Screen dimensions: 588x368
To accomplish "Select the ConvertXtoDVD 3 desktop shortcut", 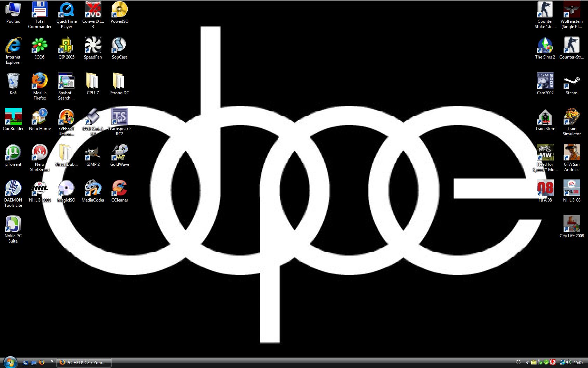I will tap(93, 15).
